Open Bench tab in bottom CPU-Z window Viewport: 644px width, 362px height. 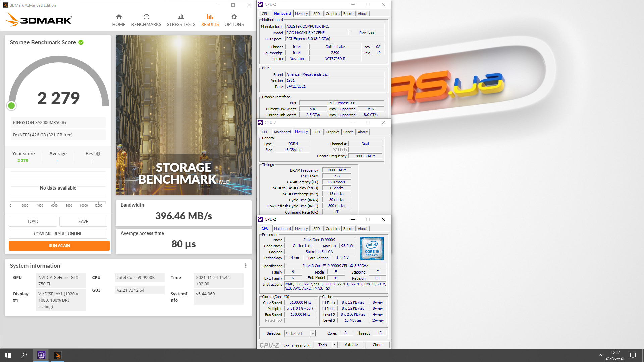(348, 229)
